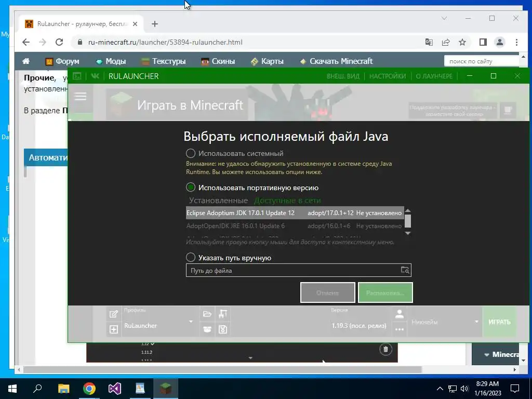Switch to 'Доступные в сети' tab
532x399 pixels.
[287, 201]
